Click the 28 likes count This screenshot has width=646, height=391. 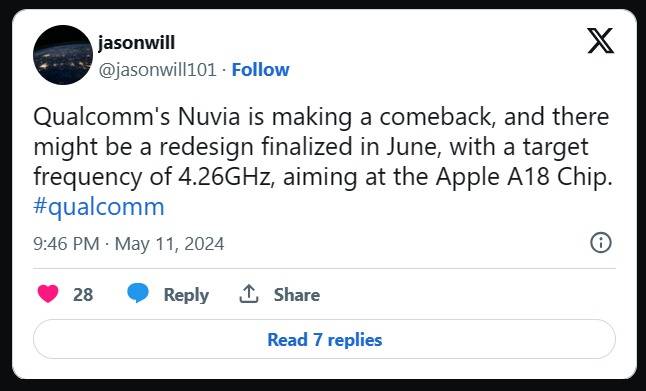click(83, 295)
